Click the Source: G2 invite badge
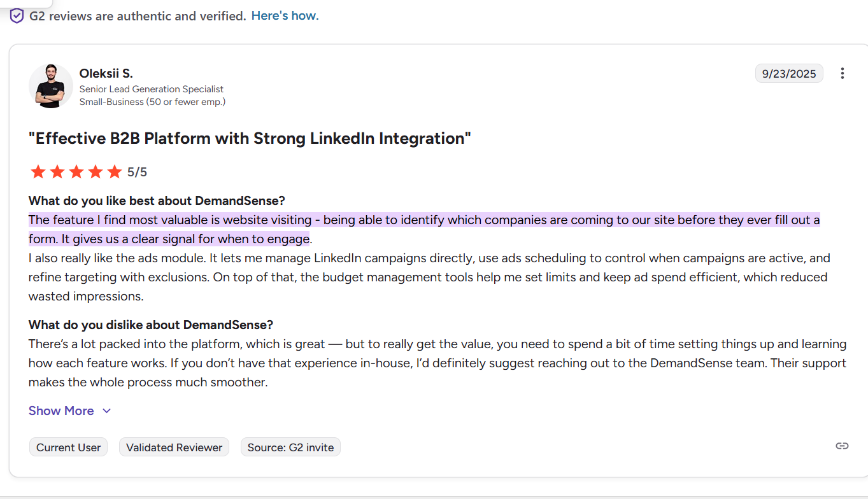This screenshot has height=499, width=868. point(290,447)
